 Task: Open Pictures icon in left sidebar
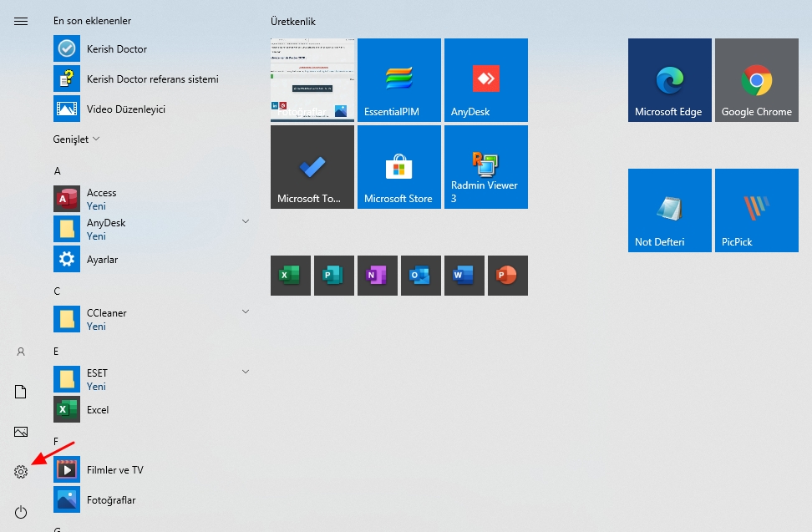point(21,432)
